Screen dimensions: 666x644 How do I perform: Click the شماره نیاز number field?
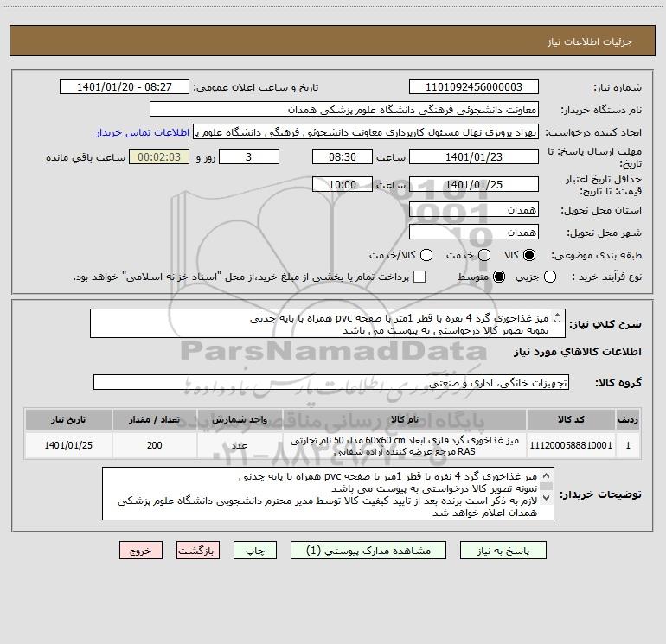point(474,86)
